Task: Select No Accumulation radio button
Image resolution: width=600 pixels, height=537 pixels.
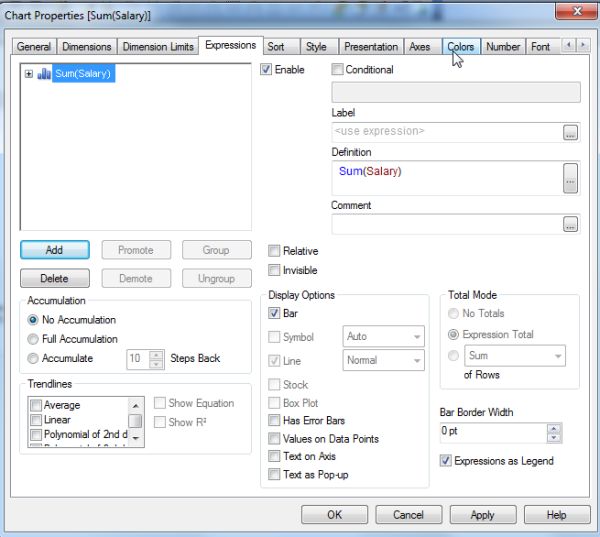Action: pyautogui.click(x=33, y=320)
